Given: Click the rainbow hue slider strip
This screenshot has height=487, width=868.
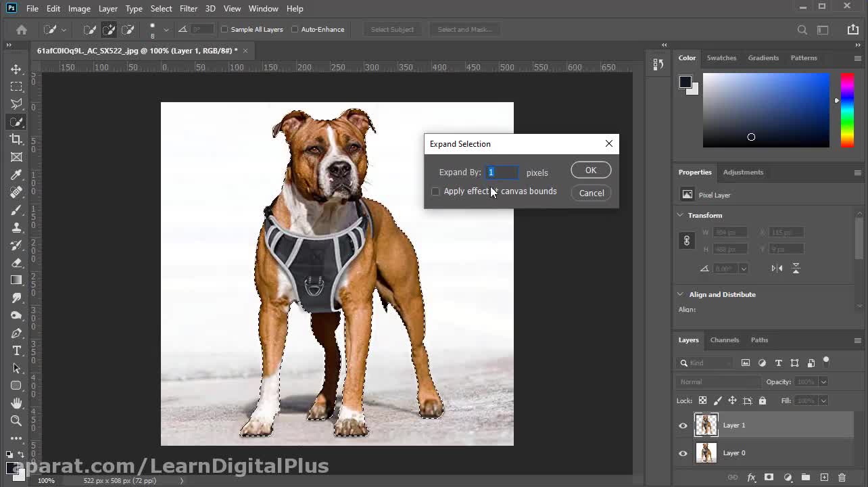Looking at the screenshot, I should point(846,110).
